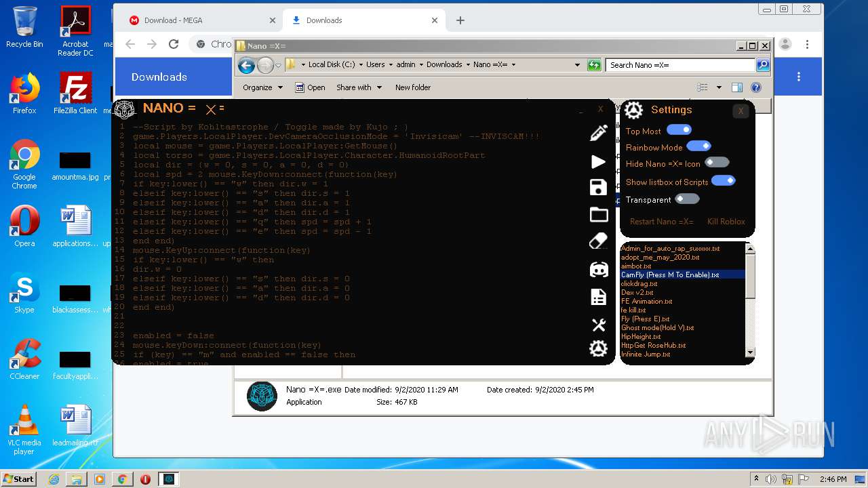Switch to Download - MEGA tab
The image size is (868, 488).
(x=202, y=20)
